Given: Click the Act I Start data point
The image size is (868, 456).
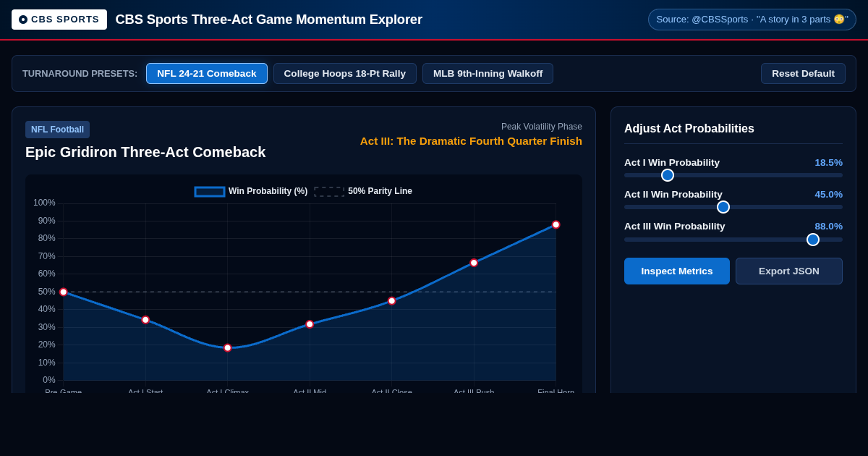Looking at the screenshot, I should (145, 319).
